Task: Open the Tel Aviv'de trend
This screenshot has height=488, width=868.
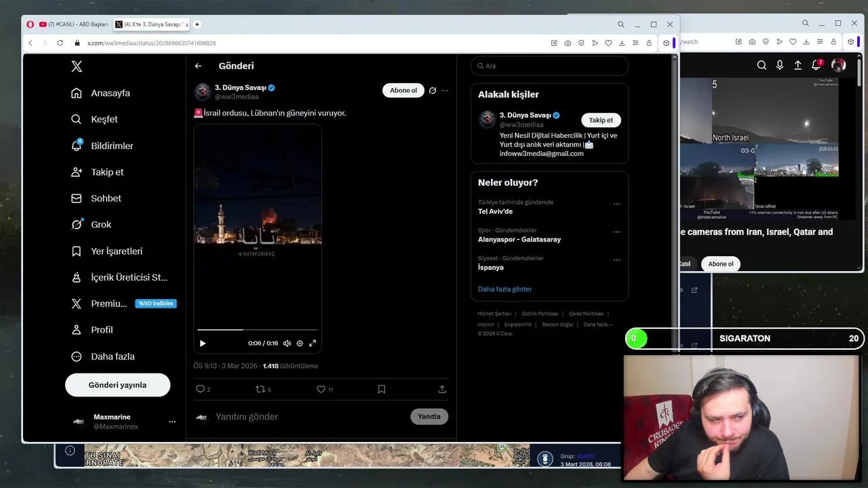Action: 495,211
